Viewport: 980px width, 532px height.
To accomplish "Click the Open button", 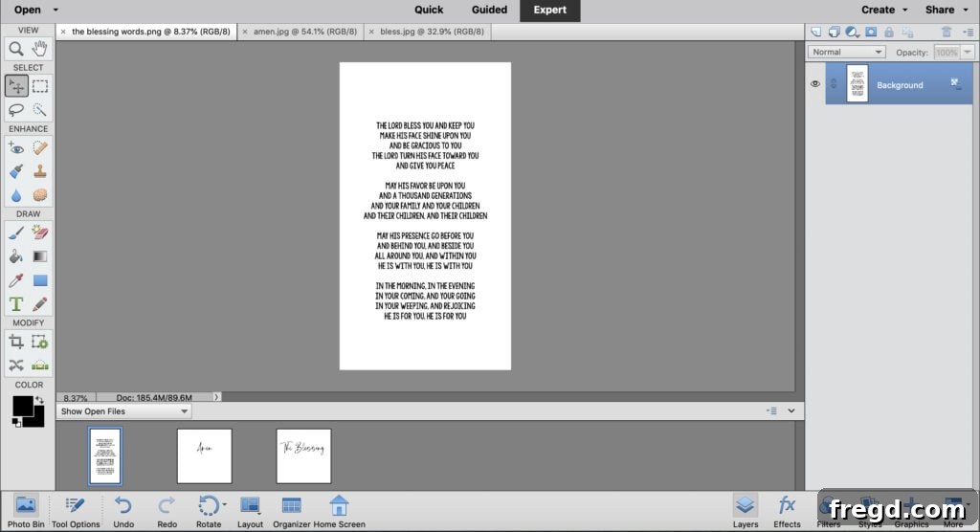I will (28, 10).
